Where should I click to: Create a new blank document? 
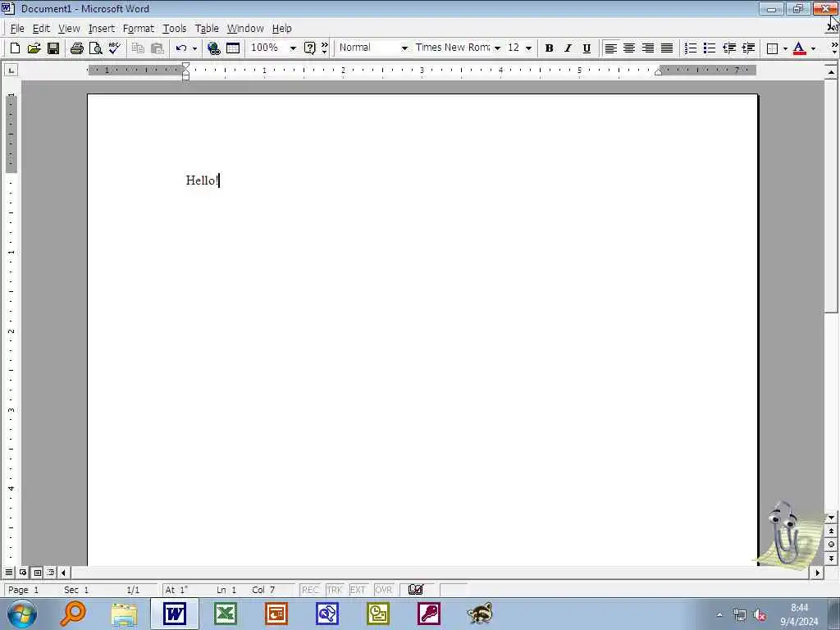[x=15, y=48]
